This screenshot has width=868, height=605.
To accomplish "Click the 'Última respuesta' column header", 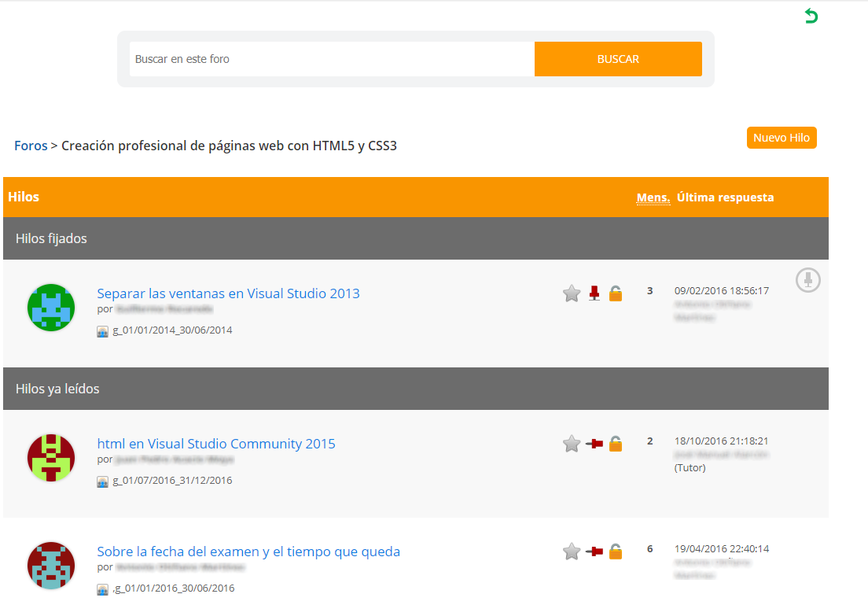I will click(725, 197).
